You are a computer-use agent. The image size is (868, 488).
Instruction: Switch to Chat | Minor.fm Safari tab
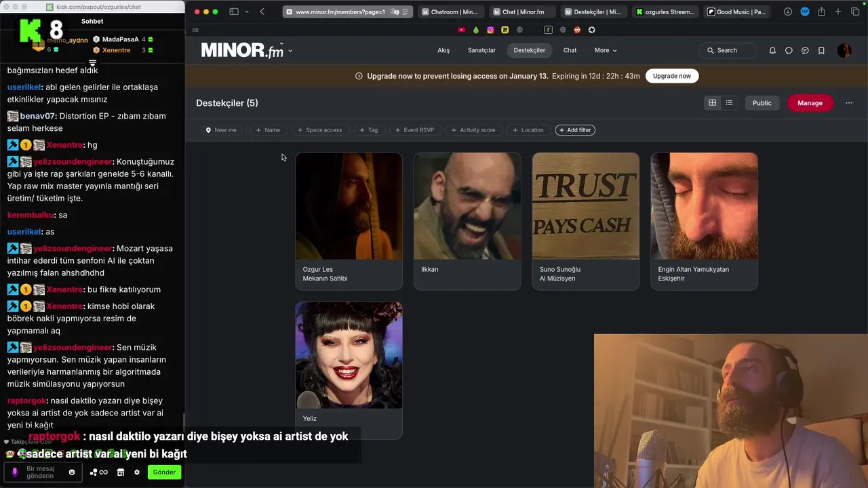point(521,12)
